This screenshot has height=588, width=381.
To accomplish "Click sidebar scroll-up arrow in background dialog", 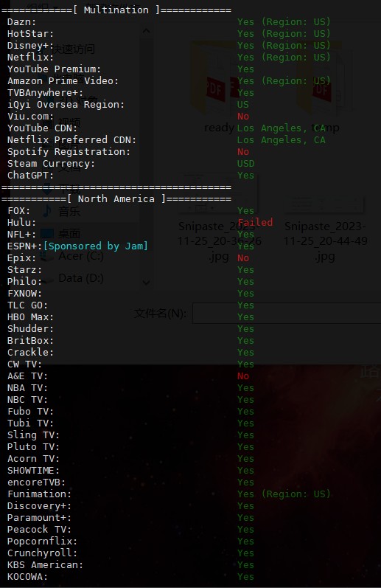I will (147, 31).
